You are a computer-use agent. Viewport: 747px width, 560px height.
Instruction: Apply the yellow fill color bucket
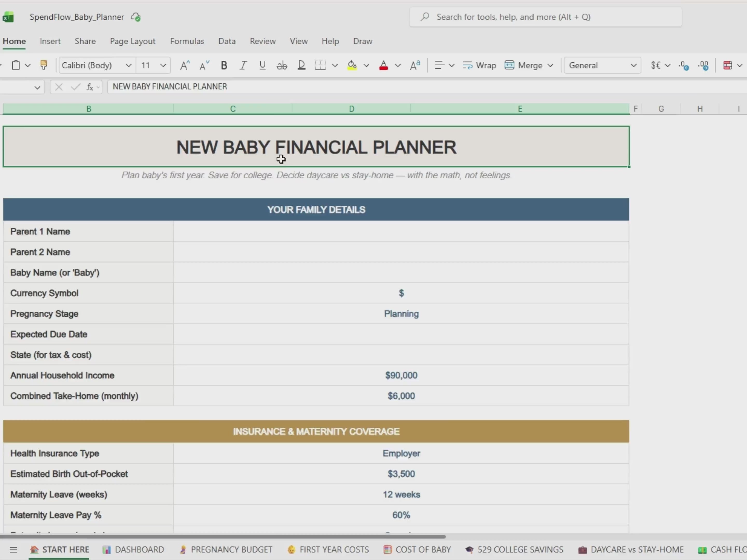coord(352,65)
